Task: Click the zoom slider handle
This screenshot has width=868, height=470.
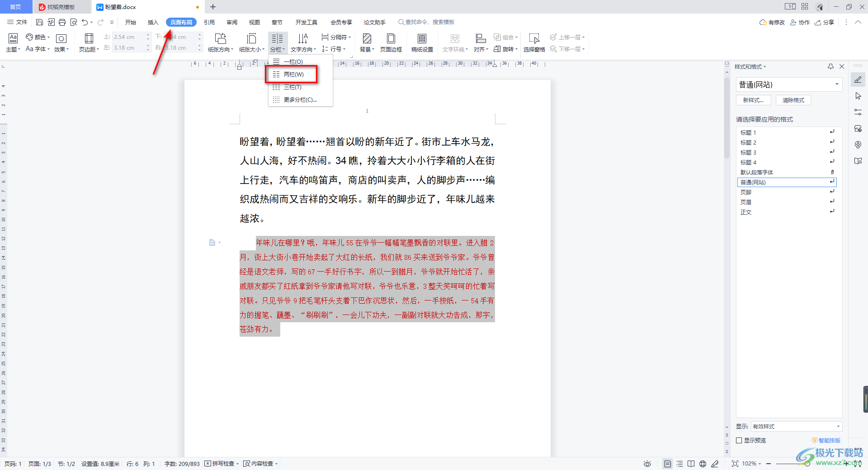Action: (x=807, y=464)
